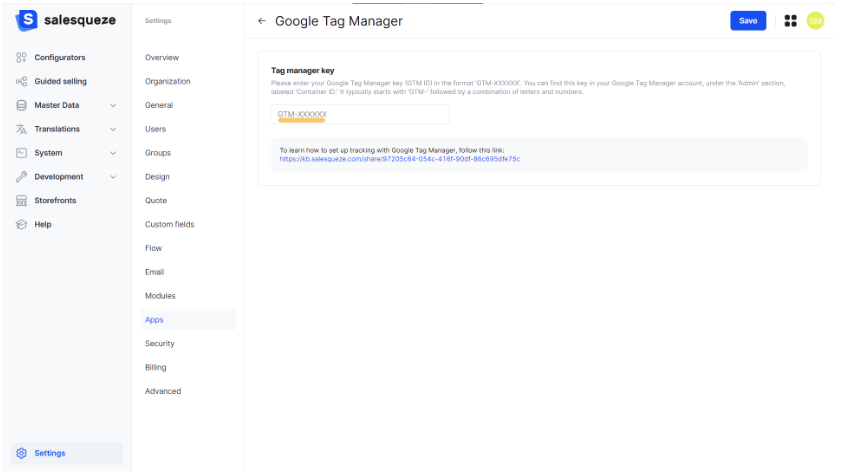Click the Storefronts shop icon
Viewport: 842px width, 472px height.
(x=21, y=200)
